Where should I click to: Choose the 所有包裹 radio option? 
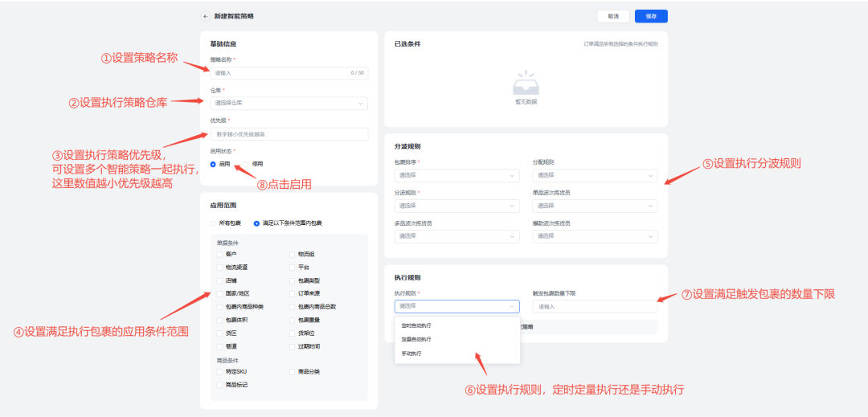213,223
